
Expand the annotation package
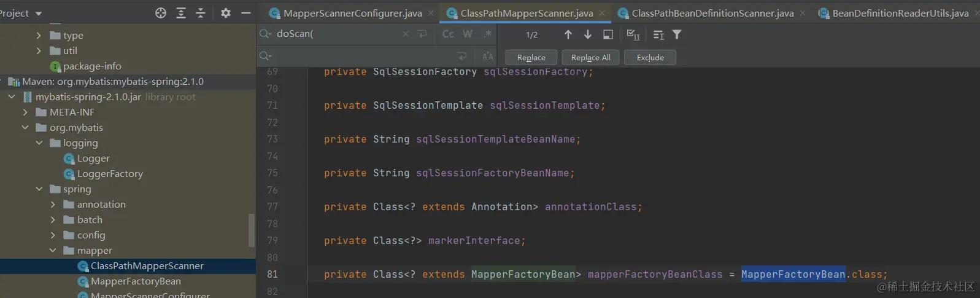(x=52, y=205)
